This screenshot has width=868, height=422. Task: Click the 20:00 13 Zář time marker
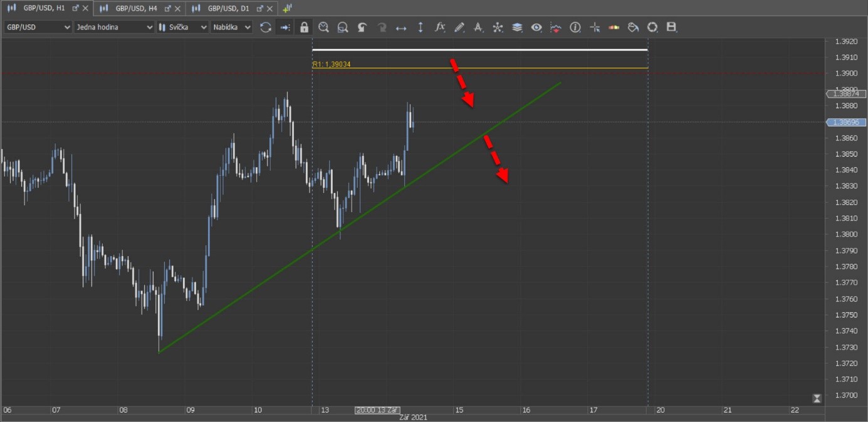coord(377,410)
